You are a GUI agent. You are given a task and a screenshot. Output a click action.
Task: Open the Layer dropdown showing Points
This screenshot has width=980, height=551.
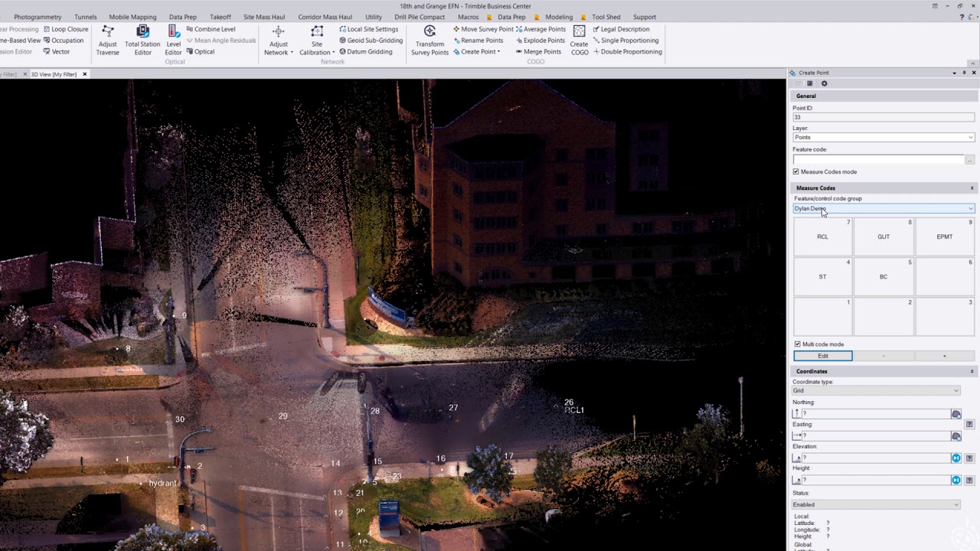[884, 138]
